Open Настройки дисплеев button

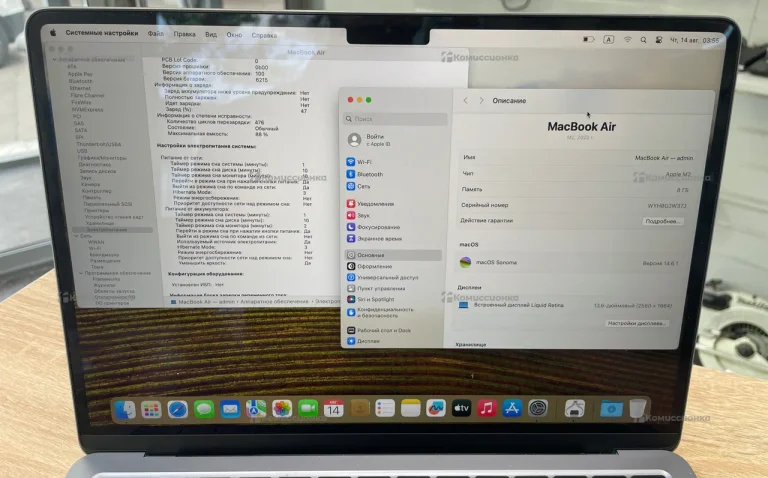(636, 323)
